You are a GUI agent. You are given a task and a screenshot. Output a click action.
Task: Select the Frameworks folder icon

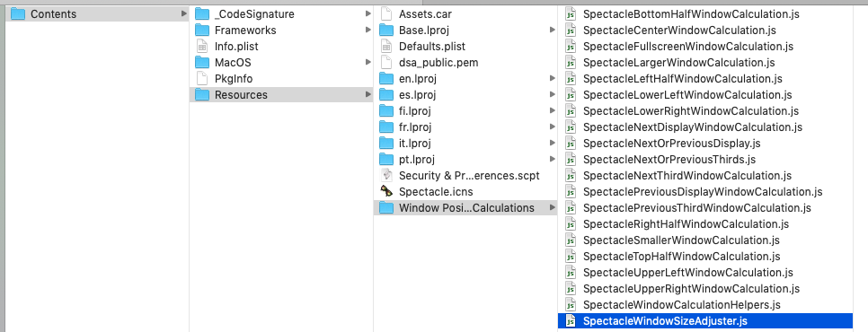202,31
